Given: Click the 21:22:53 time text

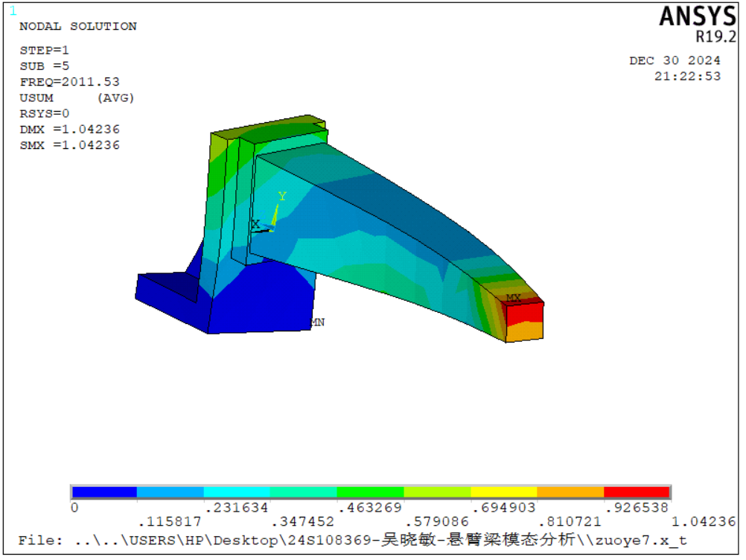Looking at the screenshot, I should click(687, 76).
